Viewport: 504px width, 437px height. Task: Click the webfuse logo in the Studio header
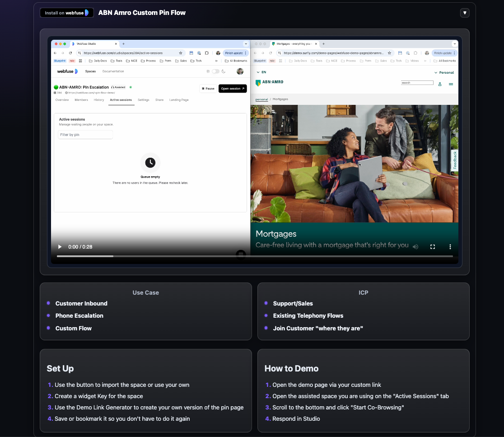(67, 71)
